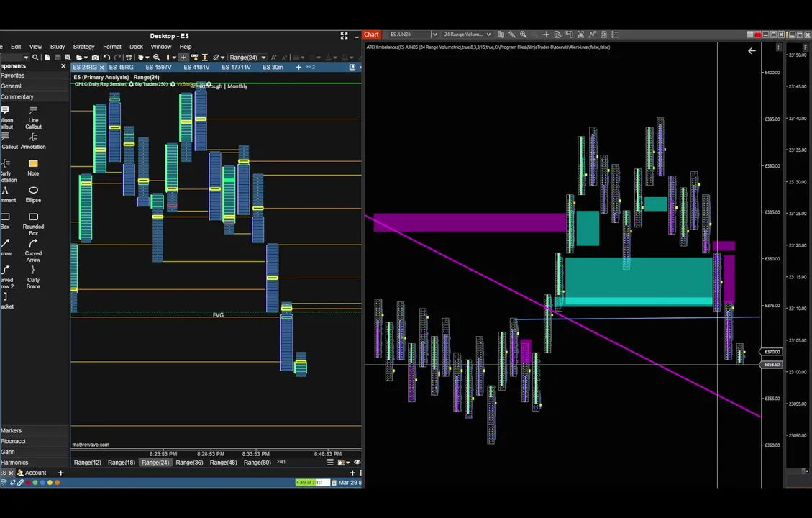
Task: Click the list properties icon in NinjaTrader toolbar
Action: tap(615, 35)
